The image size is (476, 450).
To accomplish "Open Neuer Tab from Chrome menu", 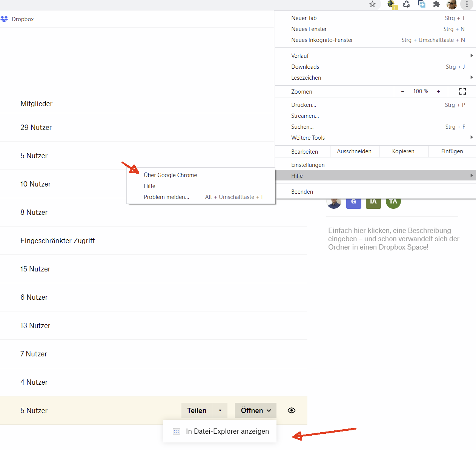I will [375, 18].
